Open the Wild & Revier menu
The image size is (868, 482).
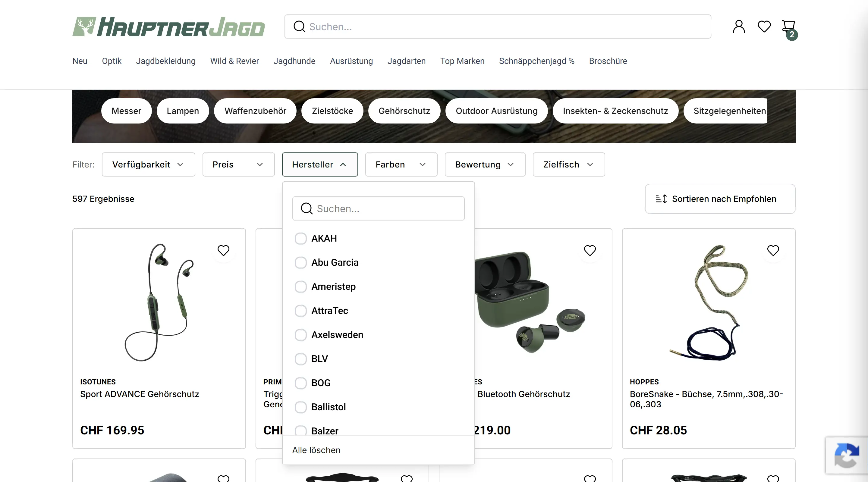coord(234,61)
